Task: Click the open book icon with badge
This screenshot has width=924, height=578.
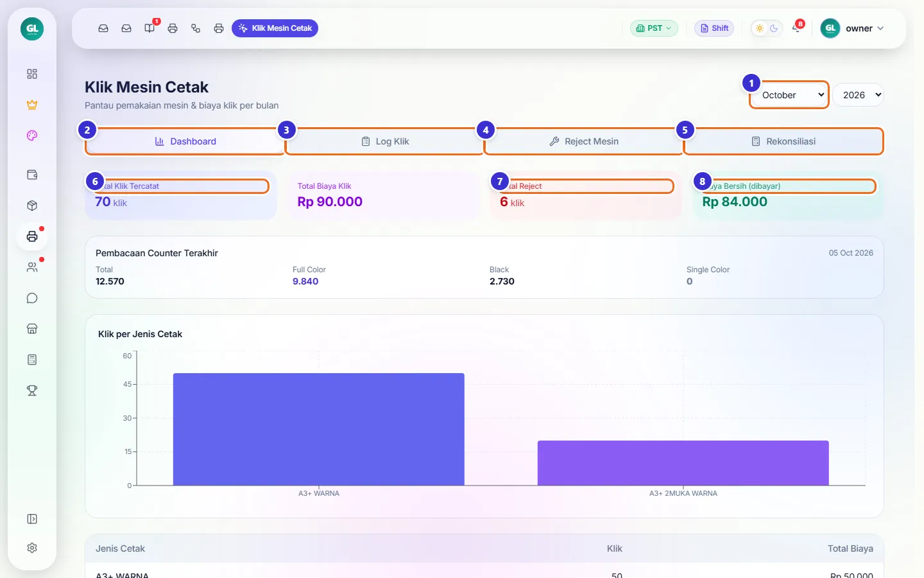Action: pyautogui.click(x=150, y=28)
